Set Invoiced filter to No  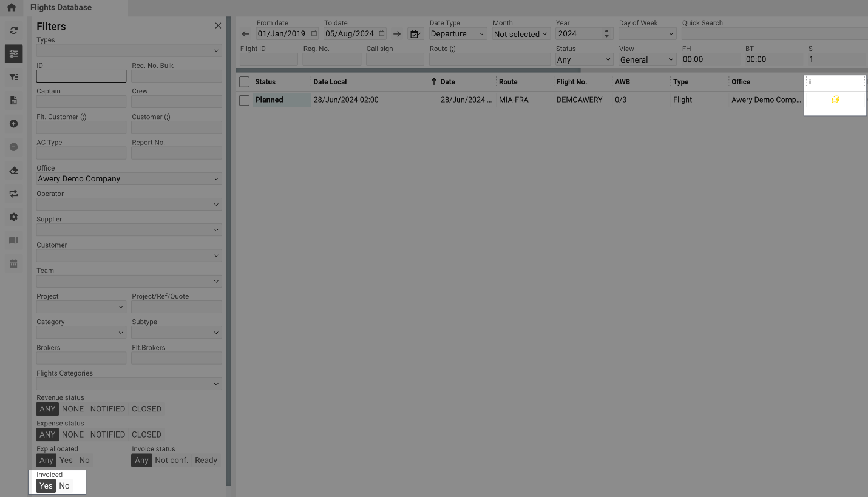64,485
